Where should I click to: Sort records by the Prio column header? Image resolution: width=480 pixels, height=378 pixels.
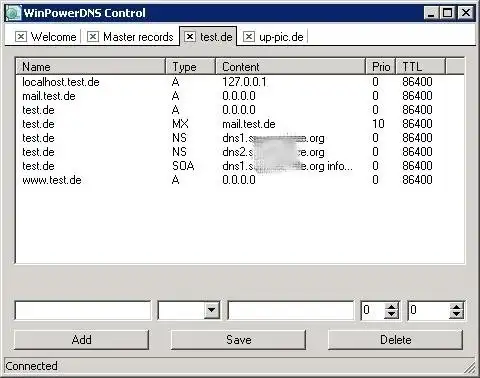pos(380,67)
